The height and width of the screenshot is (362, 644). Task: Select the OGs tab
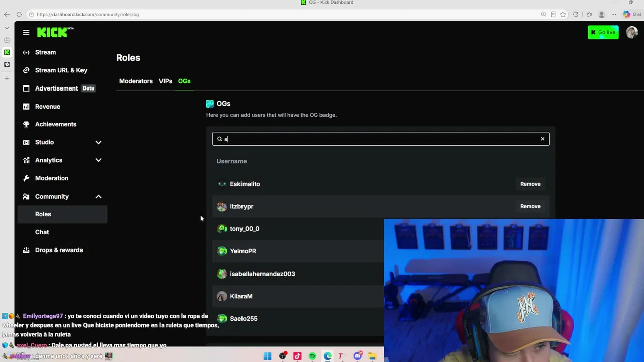pos(184,81)
